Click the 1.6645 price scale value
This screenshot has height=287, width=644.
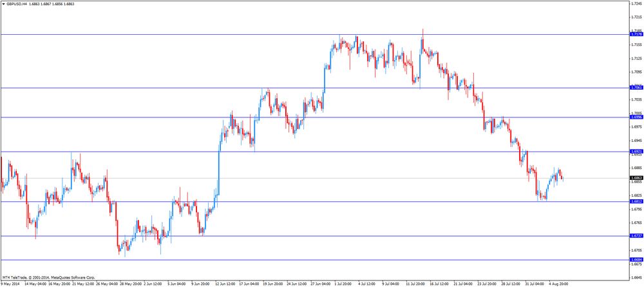[636, 278]
